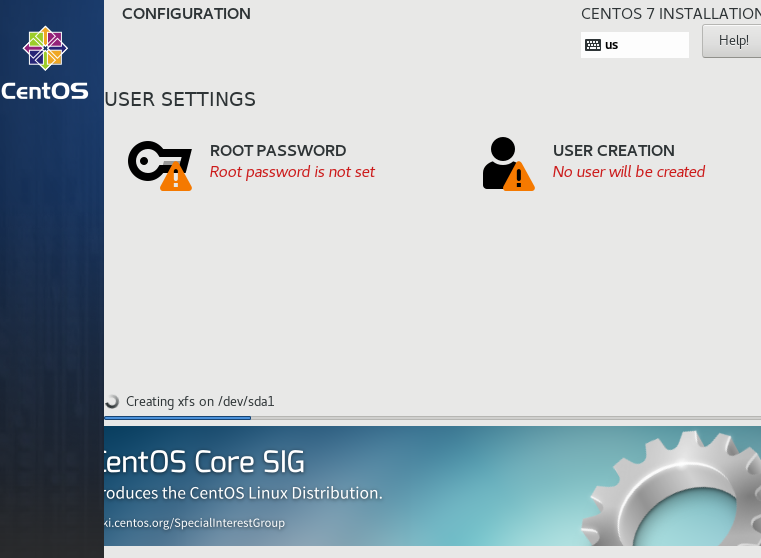The image size is (761, 558).
Task: Click the CentOS Core SIG banner title
Action: click(x=204, y=461)
